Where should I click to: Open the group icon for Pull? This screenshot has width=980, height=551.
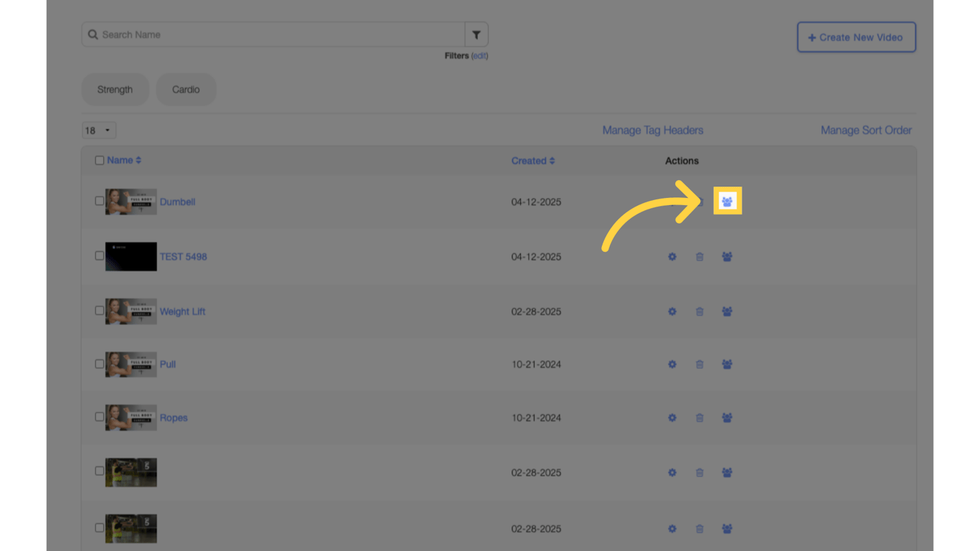(x=727, y=364)
